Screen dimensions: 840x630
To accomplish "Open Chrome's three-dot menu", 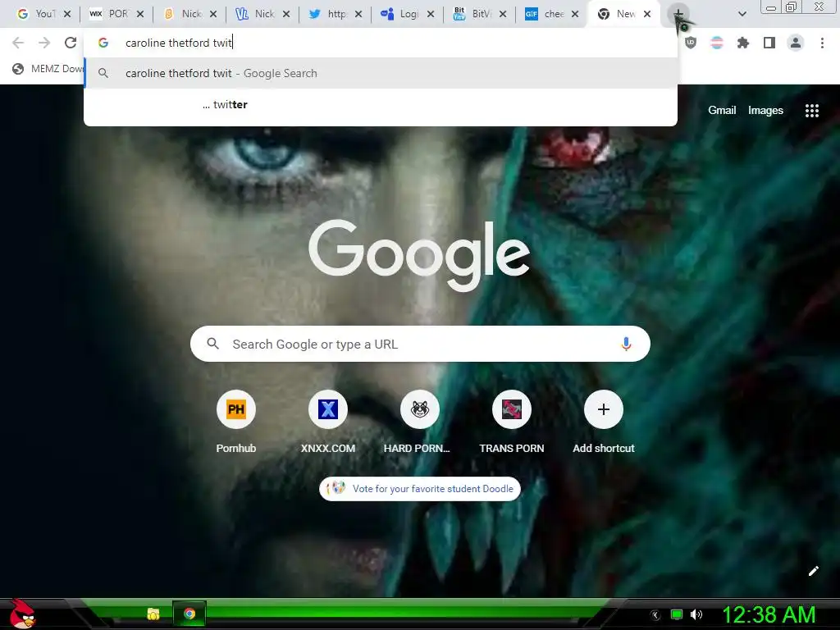I will tap(822, 43).
